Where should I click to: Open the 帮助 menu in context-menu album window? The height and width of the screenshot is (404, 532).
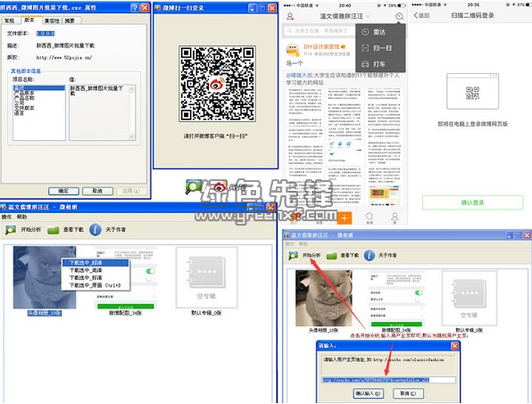point(21,217)
